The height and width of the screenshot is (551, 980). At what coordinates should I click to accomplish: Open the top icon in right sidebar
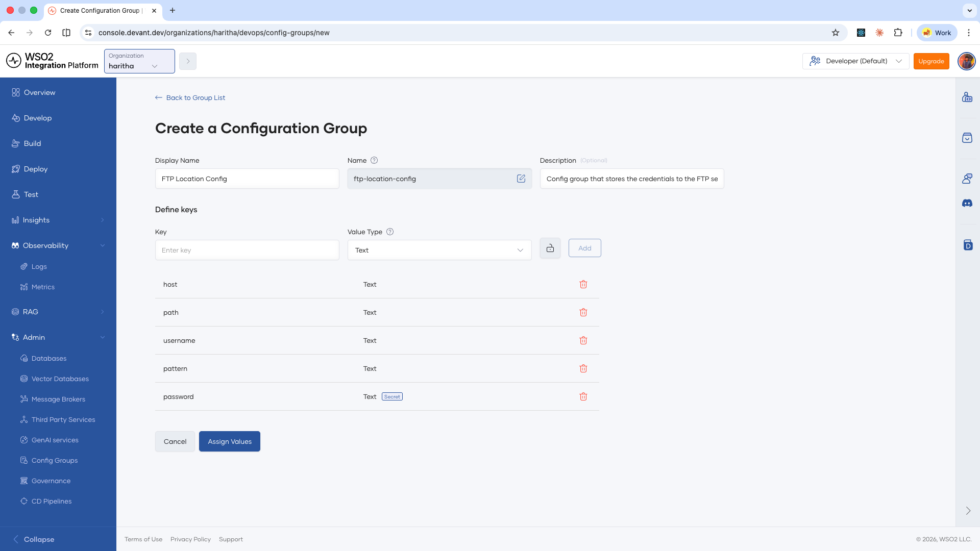click(967, 97)
